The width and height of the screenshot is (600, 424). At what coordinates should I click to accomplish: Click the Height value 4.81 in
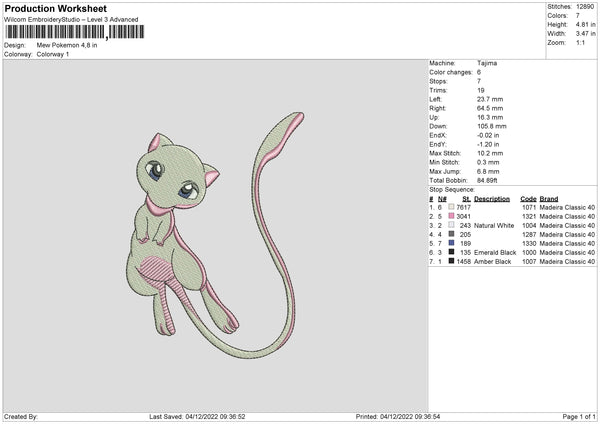[x=585, y=24]
